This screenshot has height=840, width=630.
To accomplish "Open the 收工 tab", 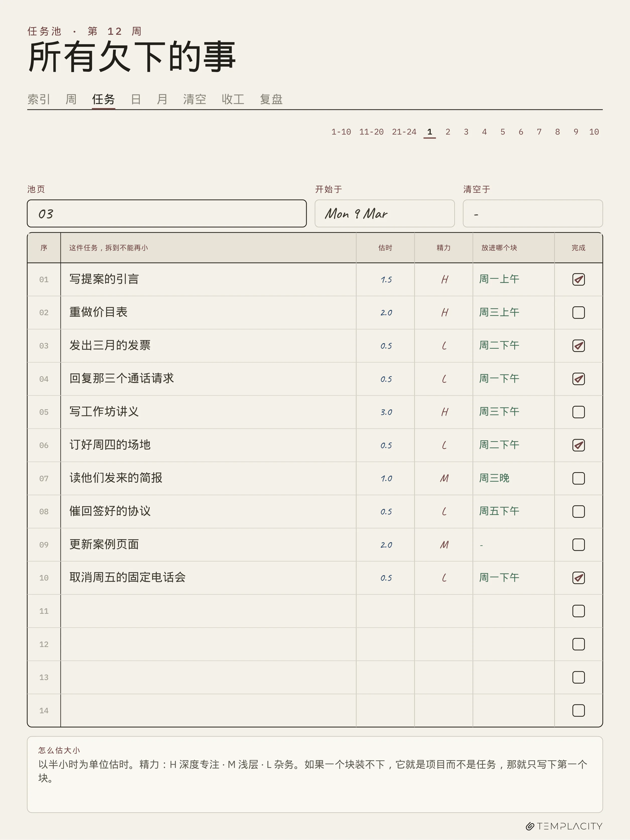I will coord(233,99).
